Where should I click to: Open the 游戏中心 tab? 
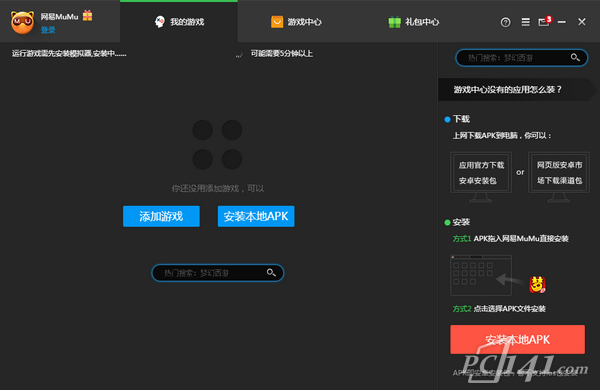click(x=296, y=22)
